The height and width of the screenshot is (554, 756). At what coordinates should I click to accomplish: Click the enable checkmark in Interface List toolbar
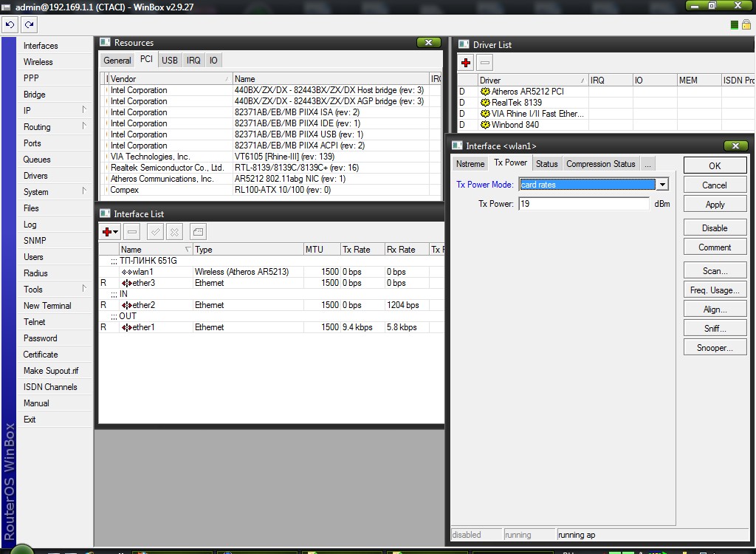(155, 232)
